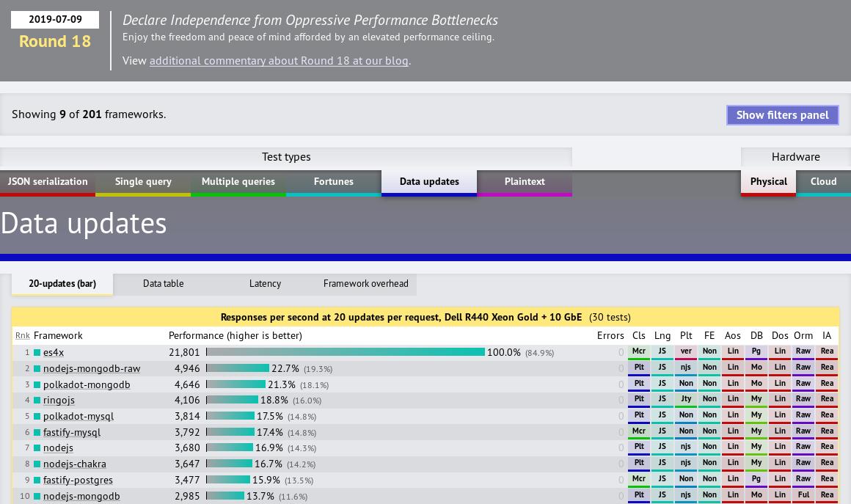Open the polkadot-mysql framework link
The height and width of the screenshot is (504, 851).
pyautogui.click(x=78, y=417)
